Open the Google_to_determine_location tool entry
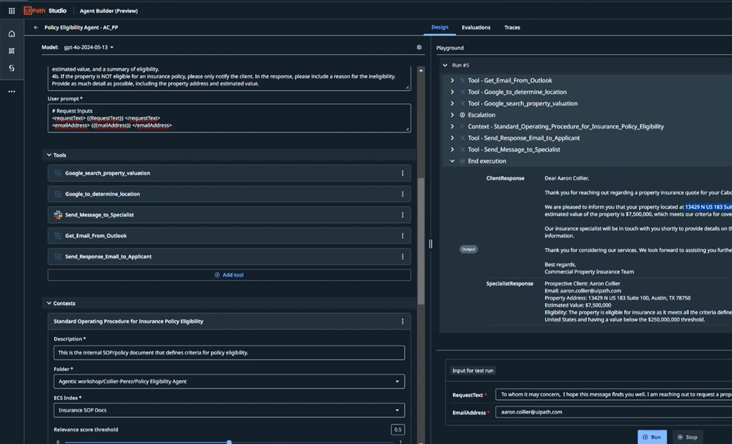 (229, 194)
